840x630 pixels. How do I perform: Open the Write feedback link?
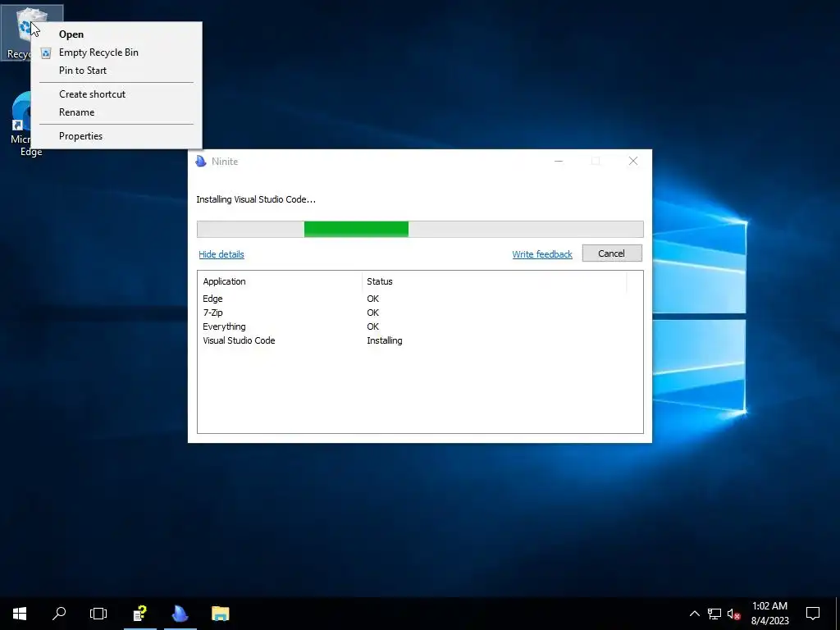click(x=542, y=254)
